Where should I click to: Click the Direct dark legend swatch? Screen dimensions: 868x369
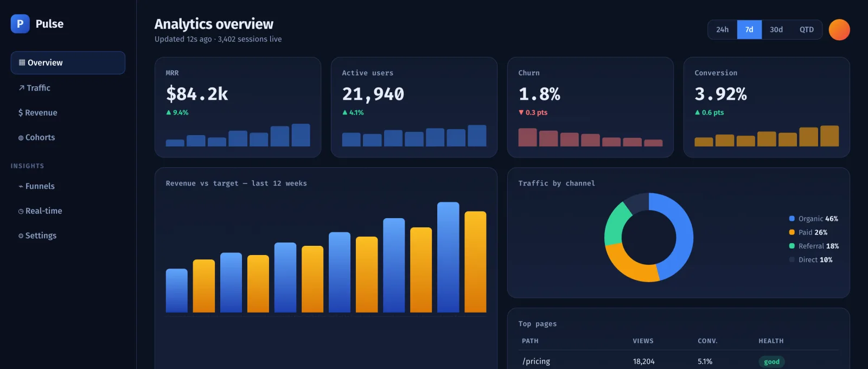click(792, 260)
